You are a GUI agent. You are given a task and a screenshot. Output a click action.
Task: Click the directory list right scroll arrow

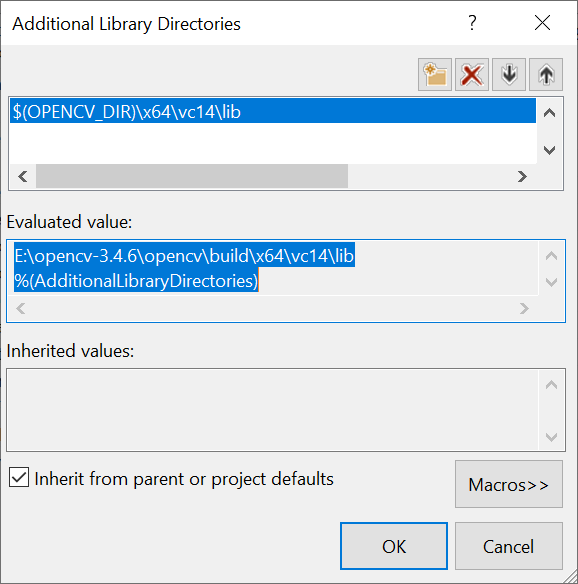(x=522, y=176)
